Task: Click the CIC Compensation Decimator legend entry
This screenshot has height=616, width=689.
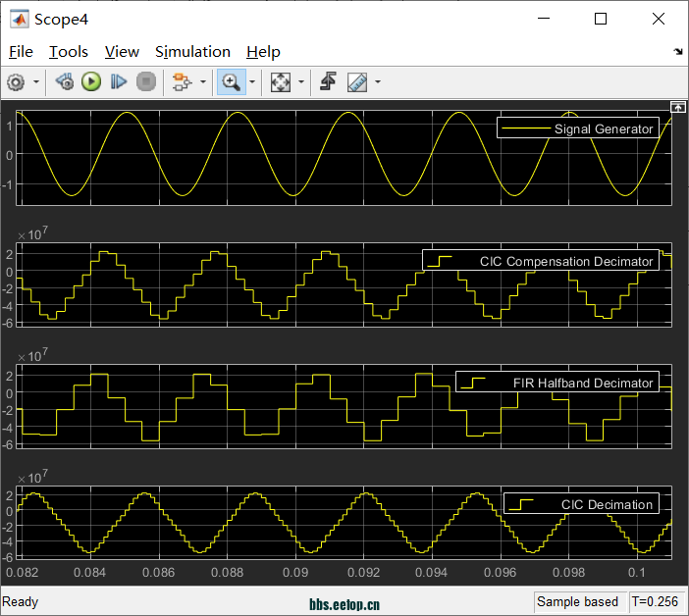Action: tap(541, 261)
